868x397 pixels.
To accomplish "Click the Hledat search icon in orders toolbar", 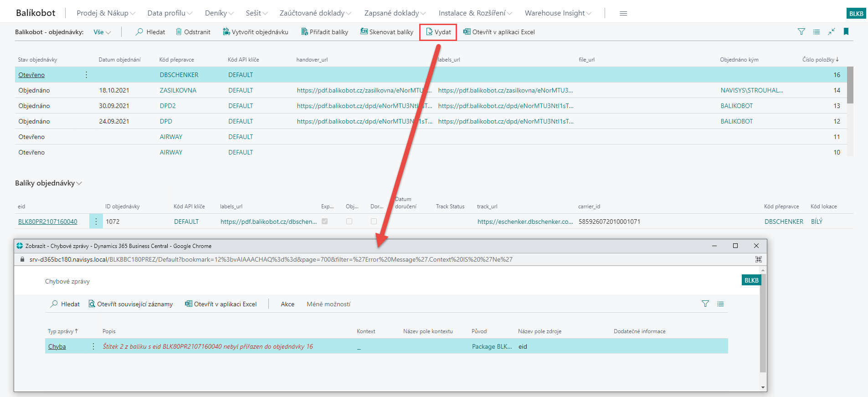I will [x=139, y=32].
